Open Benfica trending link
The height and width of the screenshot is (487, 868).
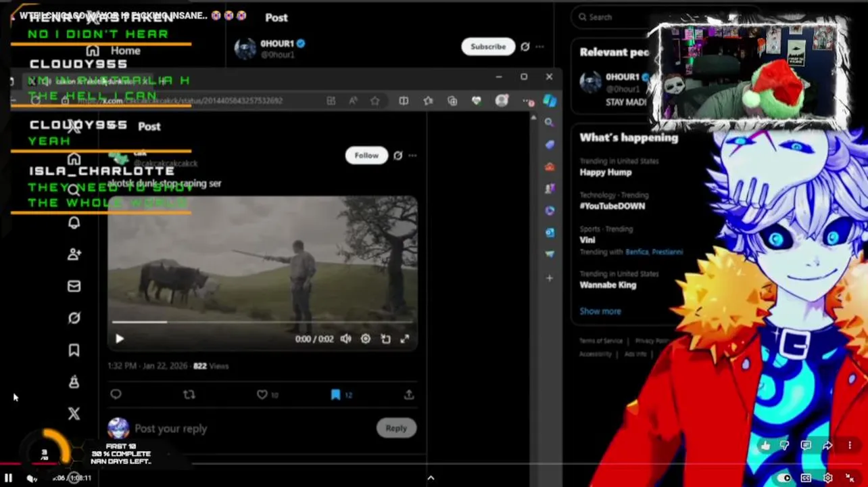(637, 252)
